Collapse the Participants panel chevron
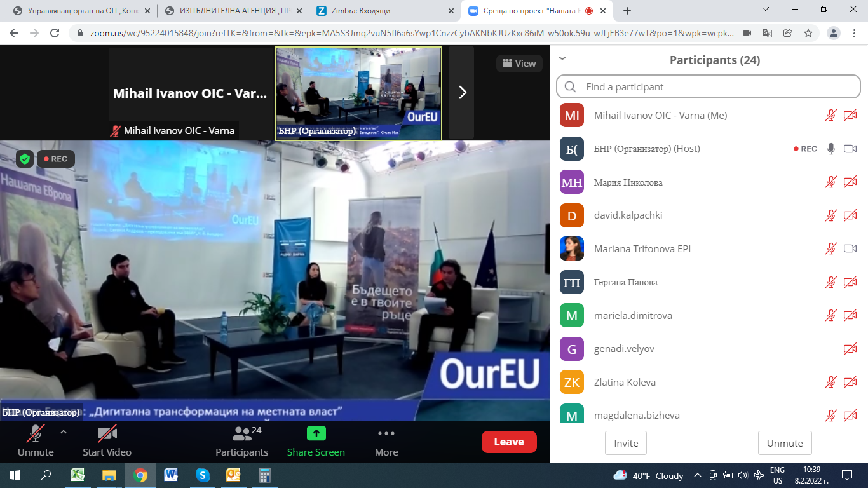868x488 pixels. point(562,58)
